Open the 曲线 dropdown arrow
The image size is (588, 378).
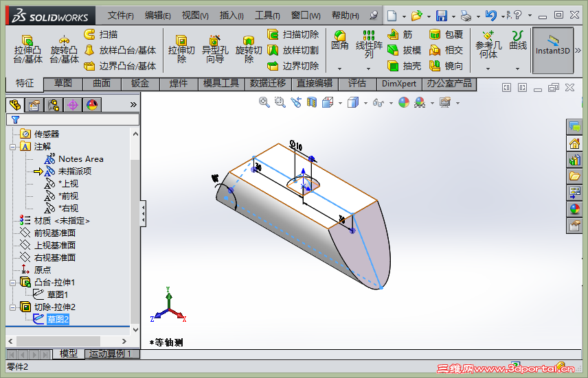(x=517, y=69)
